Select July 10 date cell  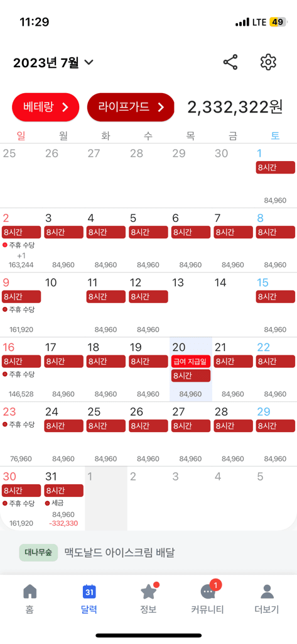pyautogui.click(x=63, y=305)
